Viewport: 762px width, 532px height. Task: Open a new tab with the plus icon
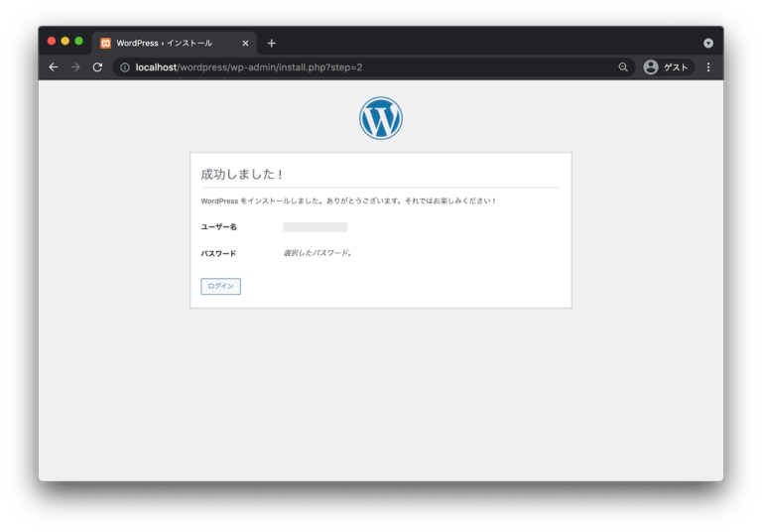(x=271, y=44)
